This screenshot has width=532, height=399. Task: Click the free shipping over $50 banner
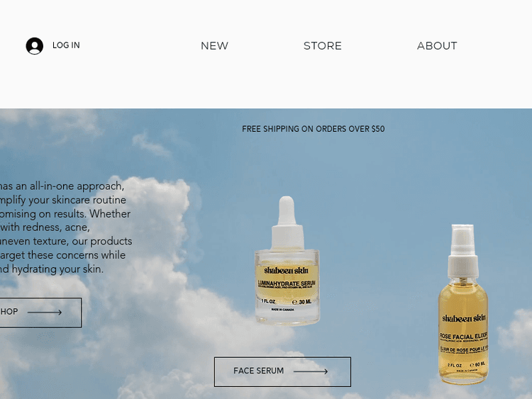[313, 129]
